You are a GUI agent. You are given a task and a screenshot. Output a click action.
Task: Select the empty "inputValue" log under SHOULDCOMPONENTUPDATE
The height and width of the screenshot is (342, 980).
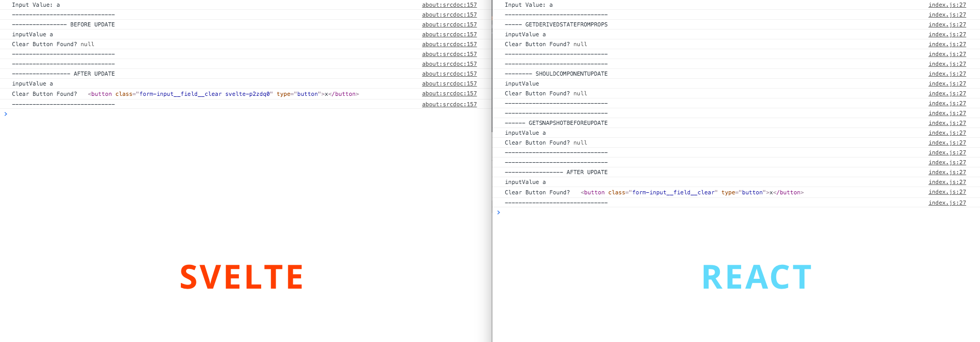pos(522,83)
